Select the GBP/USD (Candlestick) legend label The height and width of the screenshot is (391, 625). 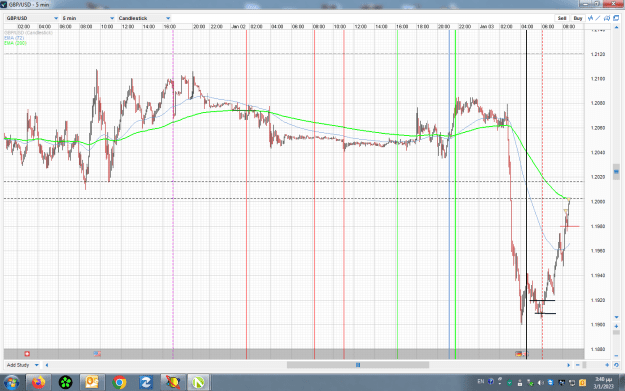28,33
